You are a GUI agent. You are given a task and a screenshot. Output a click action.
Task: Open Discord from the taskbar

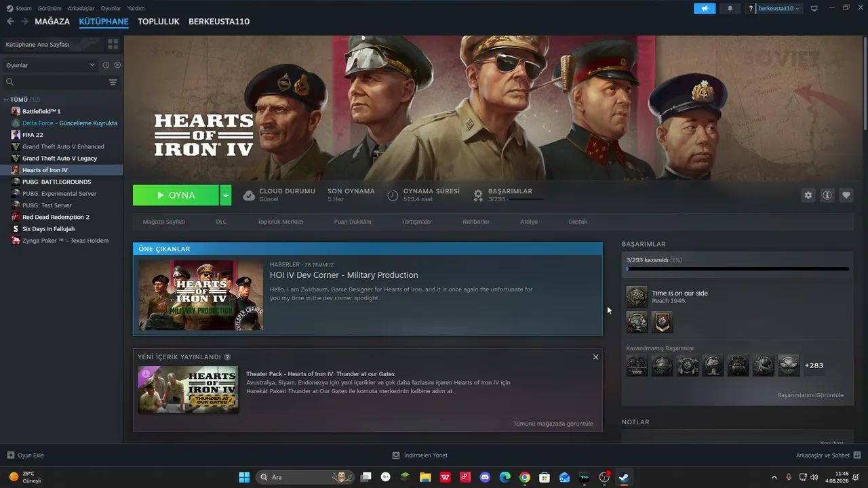(485, 477)
